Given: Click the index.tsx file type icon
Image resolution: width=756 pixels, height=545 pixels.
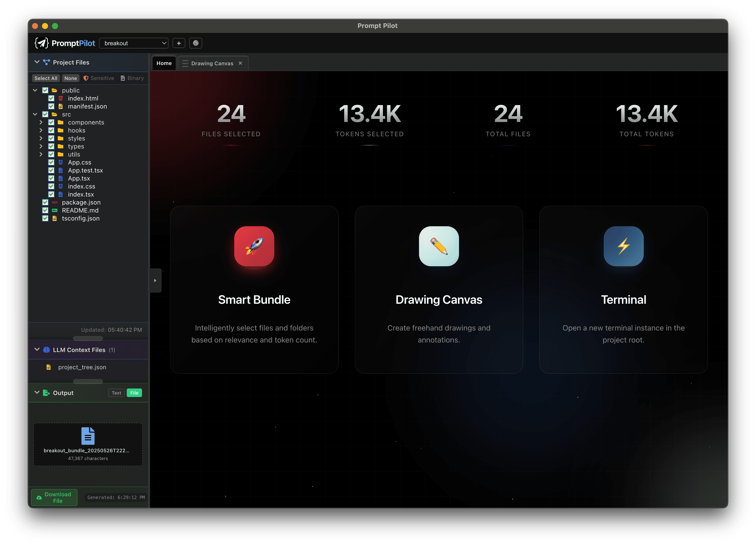Looking at the screenshot, I should click(61, 194).
